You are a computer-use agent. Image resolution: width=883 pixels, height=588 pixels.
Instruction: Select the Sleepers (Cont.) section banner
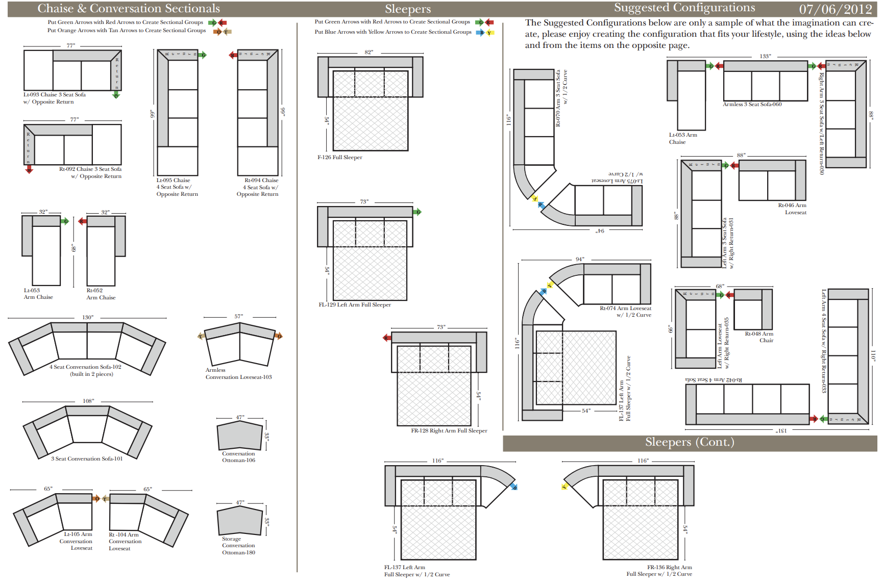point(689,442)
